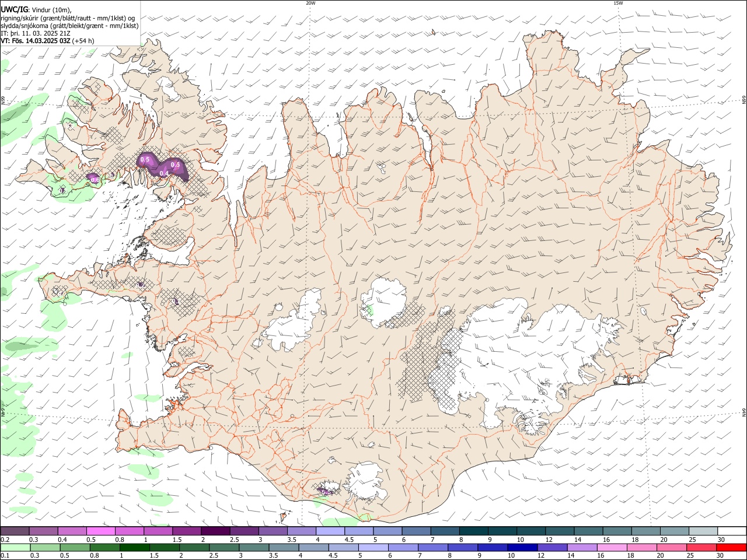747x560 pixels.
Task: Select the medium green 0.5 rain-scale swatch
Action: click(75, 547)
